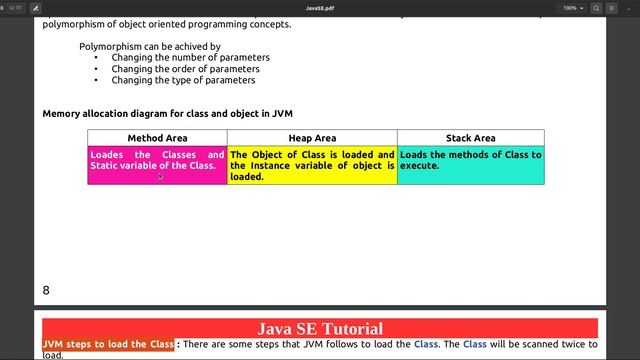Click the annotation pencil icon in the header

36,8
